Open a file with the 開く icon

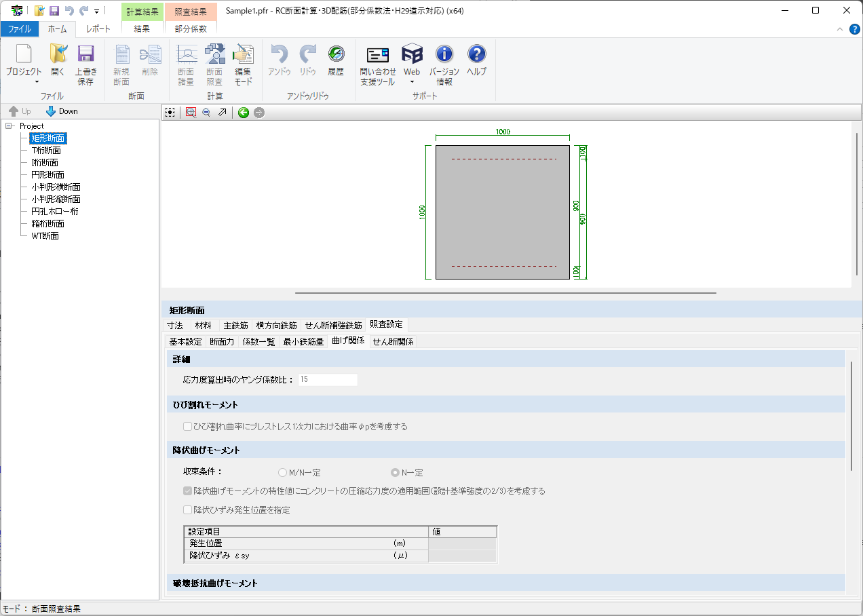click(x=58, y=54)
